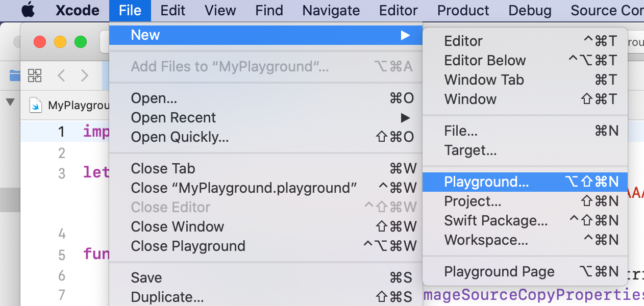This screenshot has height=306, width=644.
Task: Close the open File menu
Action: pos(130,10)
